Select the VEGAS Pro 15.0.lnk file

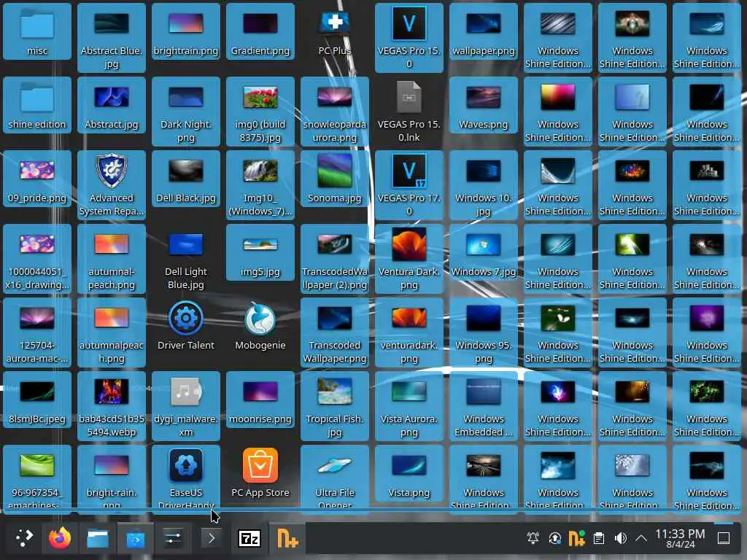tap(409, 112)
